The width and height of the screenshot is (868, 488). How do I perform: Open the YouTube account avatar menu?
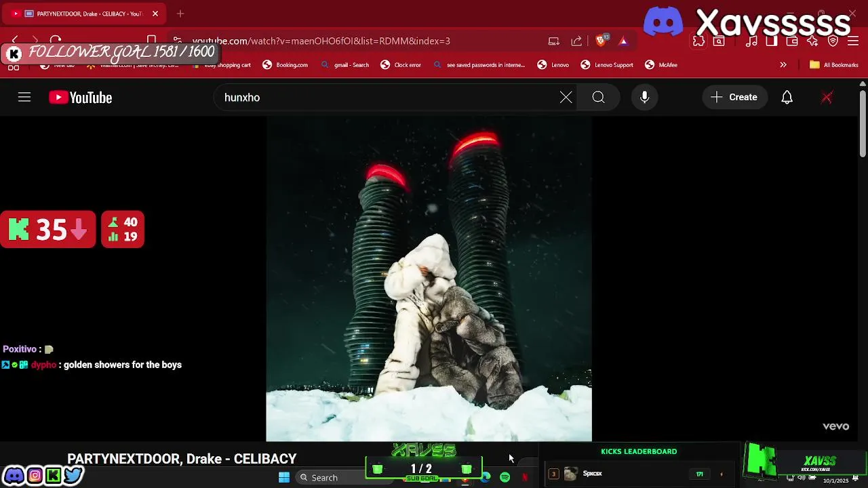pos(827,98)
